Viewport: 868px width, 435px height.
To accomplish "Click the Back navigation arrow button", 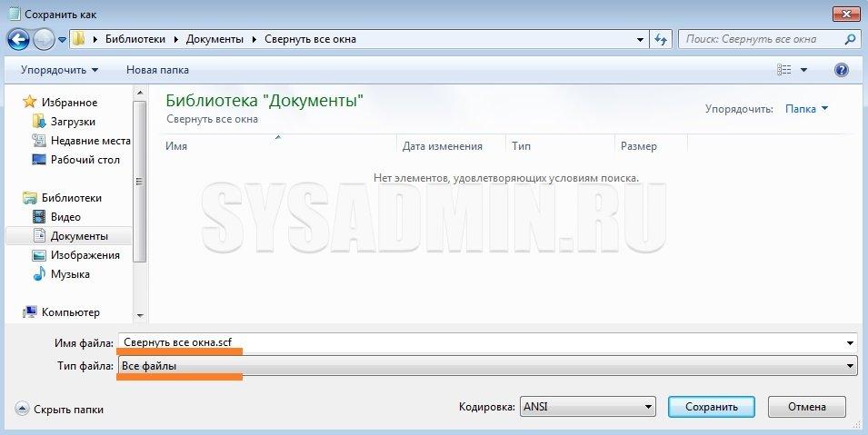I will tap(18, 39).
